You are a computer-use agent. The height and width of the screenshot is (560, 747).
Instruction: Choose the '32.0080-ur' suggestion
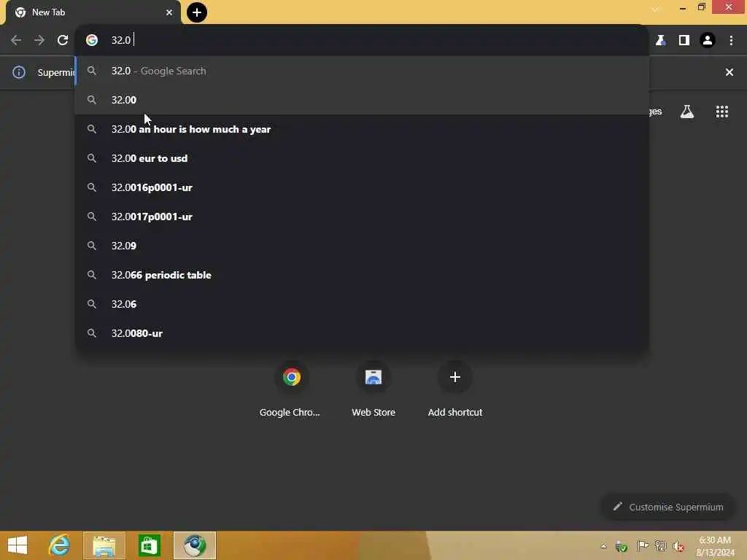click(362, 333)
